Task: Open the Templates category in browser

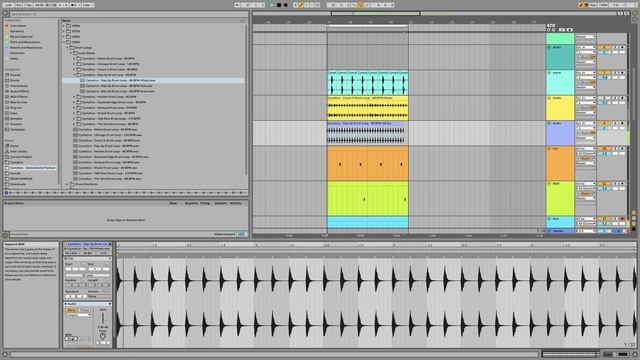Action: [x=17, y=129]
